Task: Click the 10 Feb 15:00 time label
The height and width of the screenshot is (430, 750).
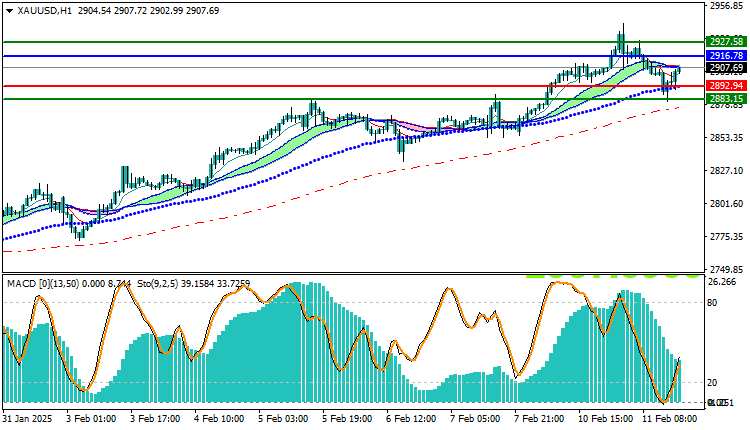Action: click(606, 419)
